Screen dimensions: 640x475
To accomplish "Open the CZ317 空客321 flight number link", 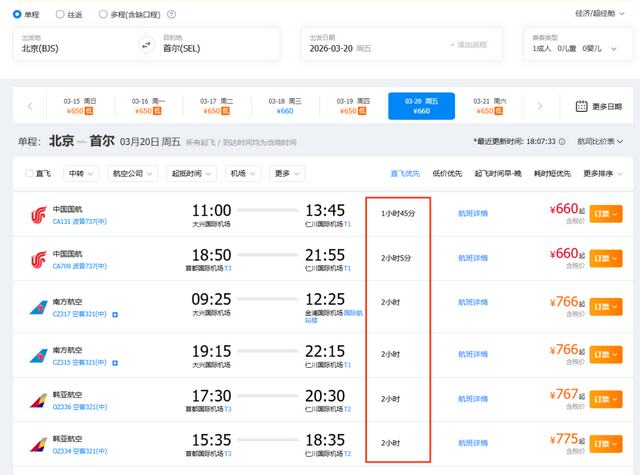I will (80, 314).
